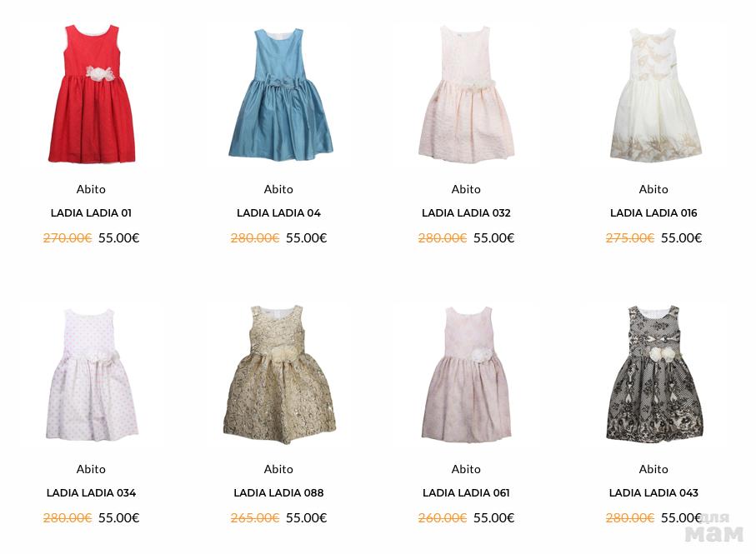View LADIA LADIA 088 product details
Screen dimensions: 756x554
pos(278,493)
